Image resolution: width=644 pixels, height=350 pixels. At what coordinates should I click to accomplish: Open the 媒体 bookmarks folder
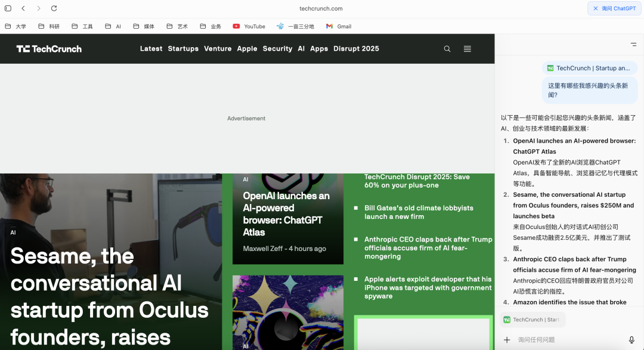click(144, 26)
